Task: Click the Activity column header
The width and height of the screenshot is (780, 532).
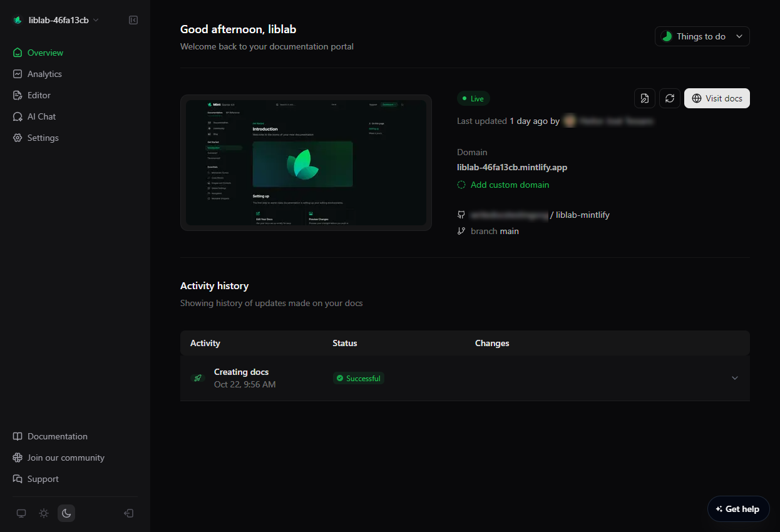Action: point(205,343)
